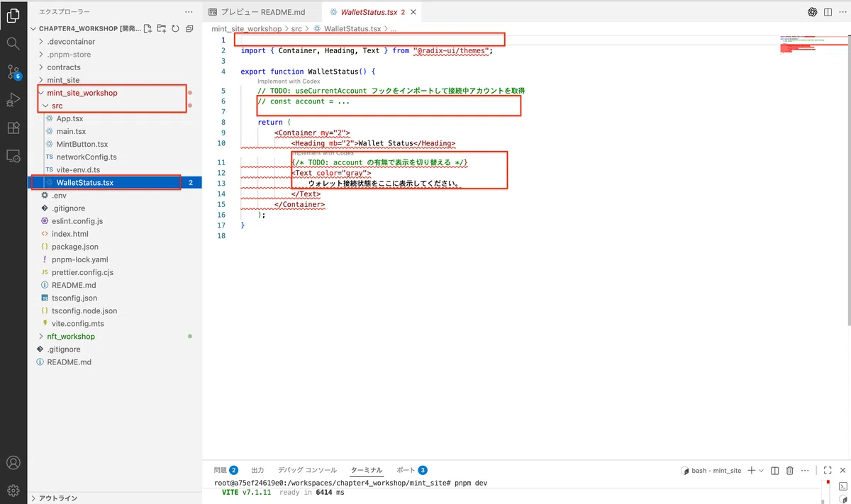The image size is (851, 504).
Task: Collapse the CHAPTER4_WORKSHOP root folder
Action: (x=85, y=29)
